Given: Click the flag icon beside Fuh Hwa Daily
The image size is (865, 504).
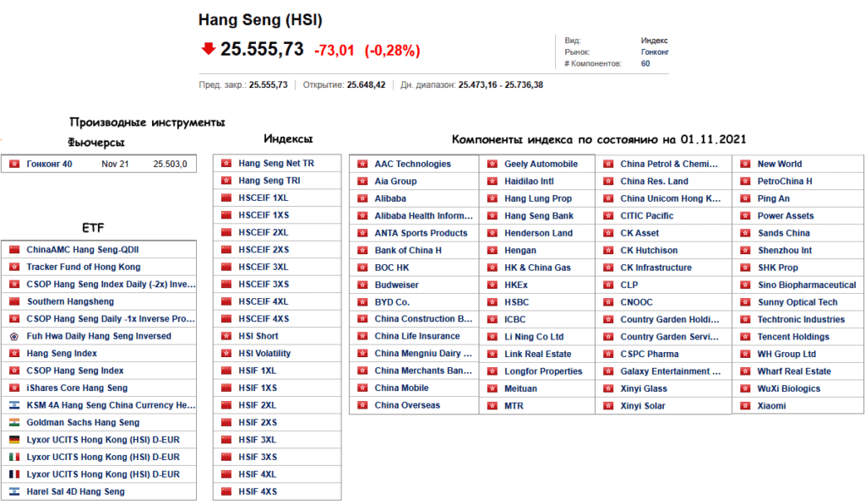Looking at the screenshot, I should 14,336.
